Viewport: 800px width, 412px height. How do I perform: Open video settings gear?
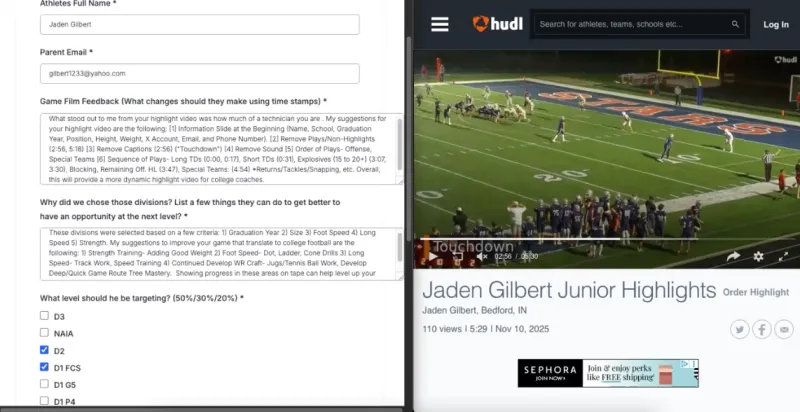pyautogui.click(x=758, y=256)
